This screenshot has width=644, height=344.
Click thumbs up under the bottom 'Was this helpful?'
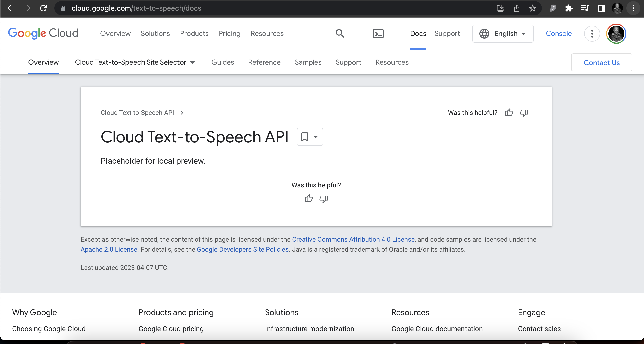(309, 198)
